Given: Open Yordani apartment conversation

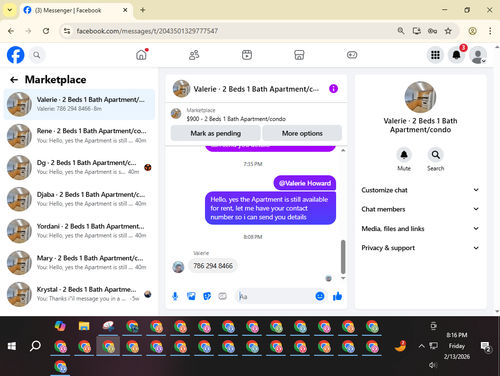Looking at the screenshot, I should coord(79,231).
